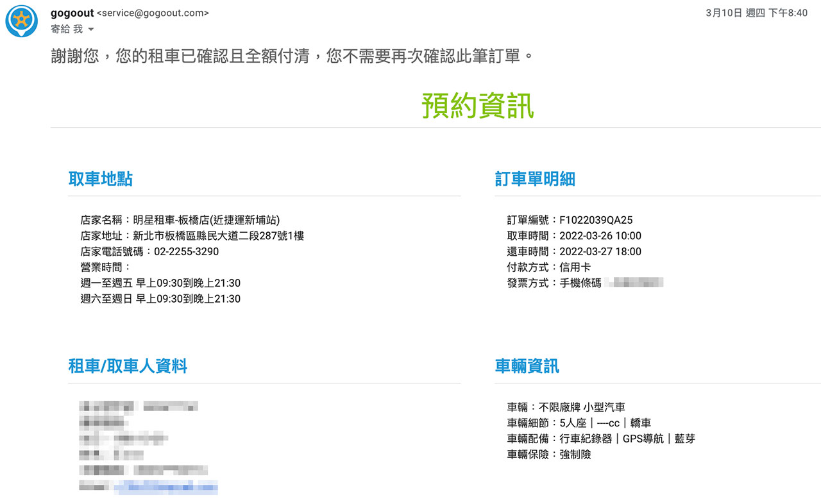Click the order number F1022039QA25
The width and height of the screenshot is (821, 504).
[596, 220]
